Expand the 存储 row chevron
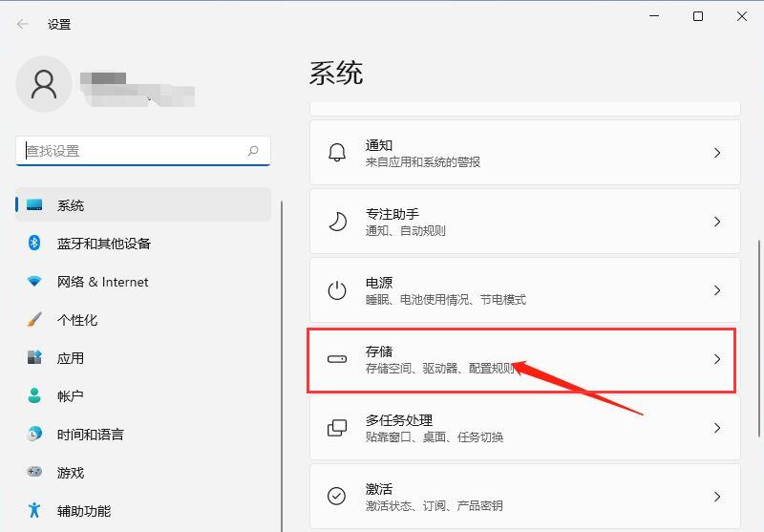Screen dimensions: 764x532 pos(717,359)
